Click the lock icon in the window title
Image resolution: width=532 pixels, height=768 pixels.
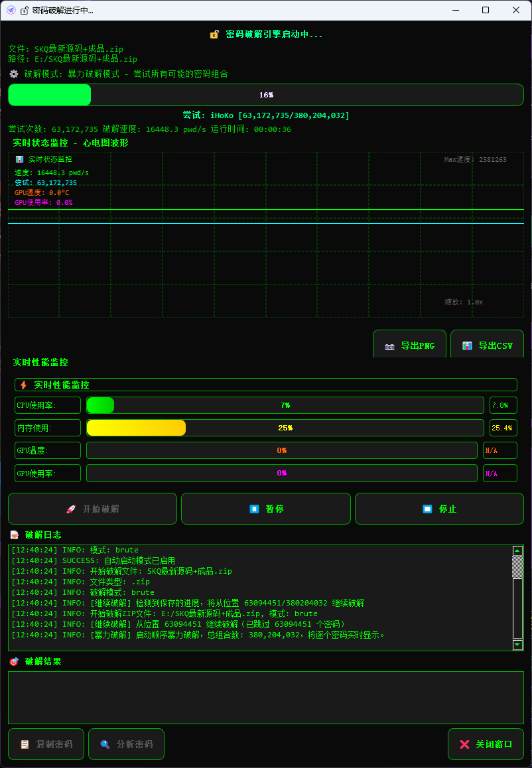24,11
